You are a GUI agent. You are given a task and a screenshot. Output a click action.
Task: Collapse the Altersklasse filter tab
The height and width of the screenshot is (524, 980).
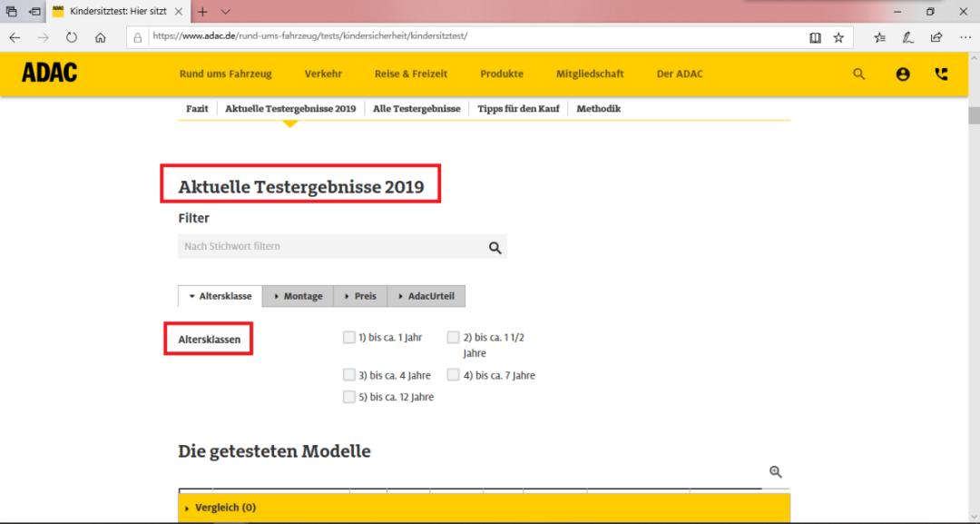click(220, 296)
